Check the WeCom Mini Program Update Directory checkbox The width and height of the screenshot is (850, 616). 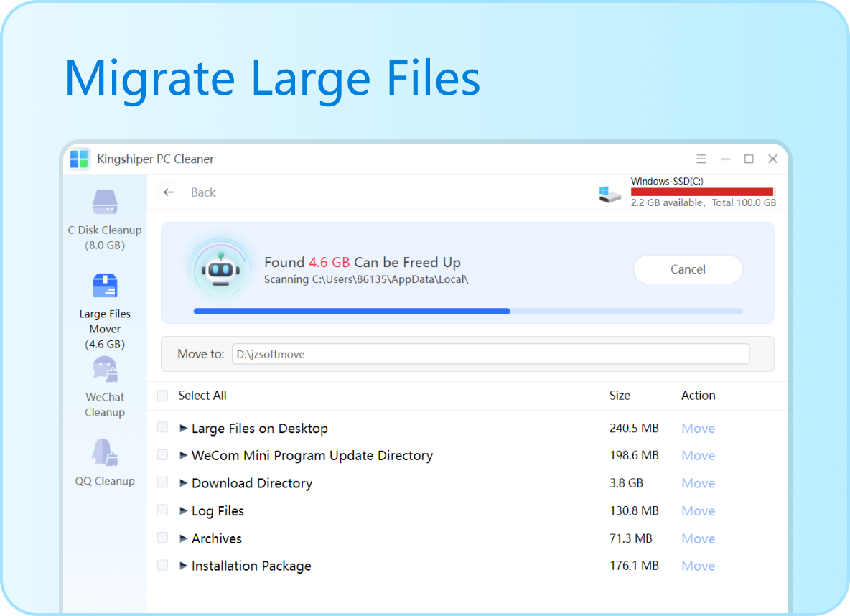(163, 455)
